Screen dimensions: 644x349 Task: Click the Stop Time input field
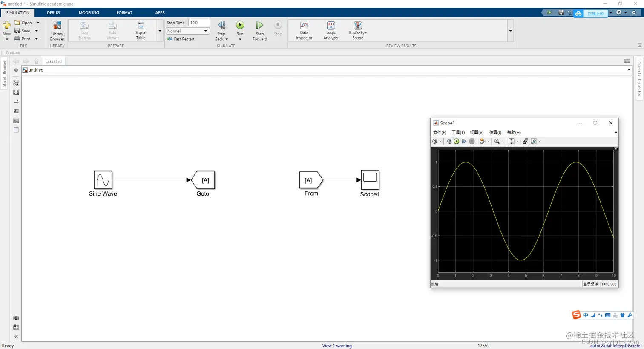[199, 23]
